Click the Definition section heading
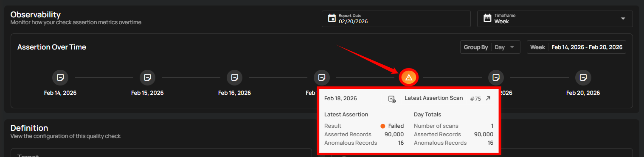 point(29,128)
